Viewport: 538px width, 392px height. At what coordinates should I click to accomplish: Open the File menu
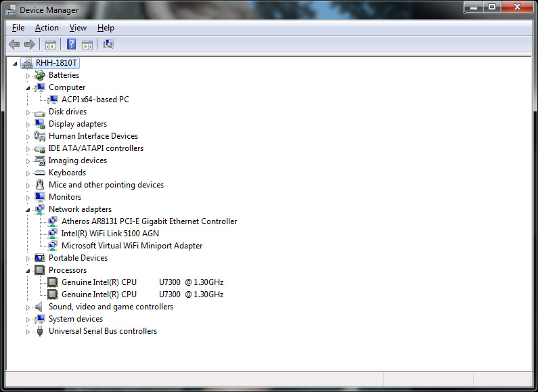18,28
